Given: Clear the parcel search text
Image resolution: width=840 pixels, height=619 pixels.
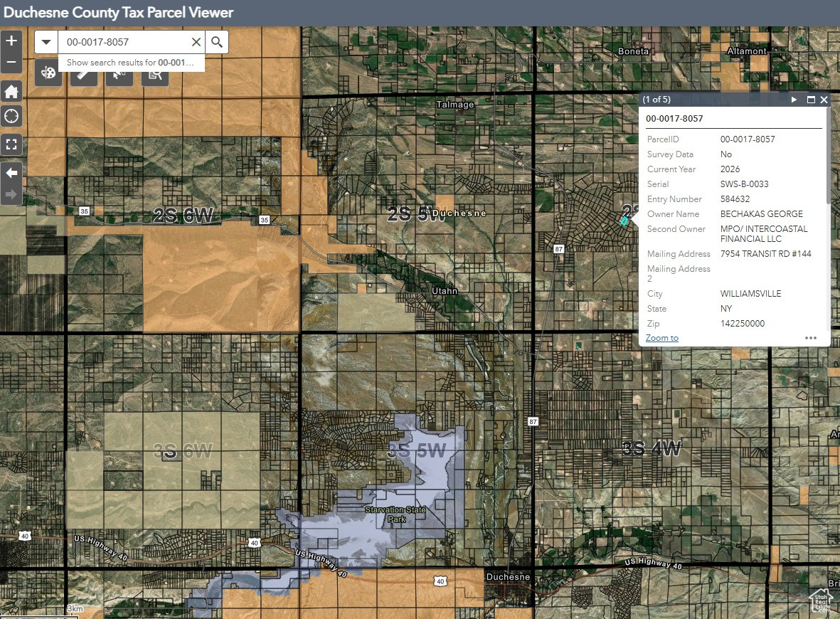Looking at the screenshot, I should [196, 42].
